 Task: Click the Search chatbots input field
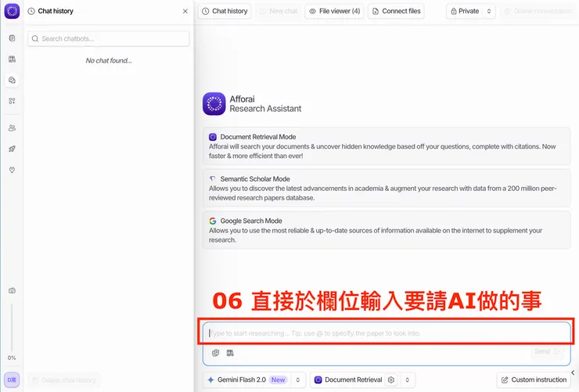click(109, 39)
